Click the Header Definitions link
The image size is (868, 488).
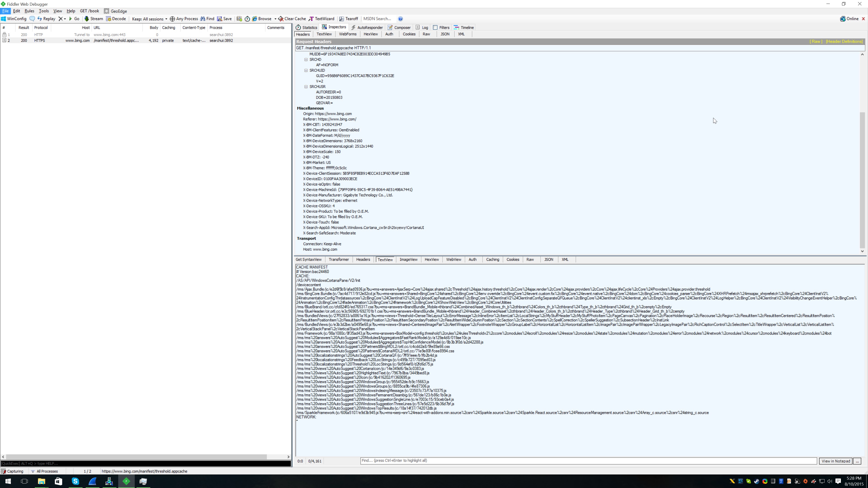click(844, 41)
